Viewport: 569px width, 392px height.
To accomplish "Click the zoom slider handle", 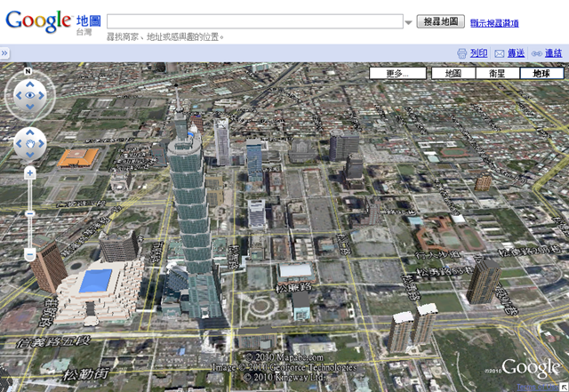I will tap(29, 214).
